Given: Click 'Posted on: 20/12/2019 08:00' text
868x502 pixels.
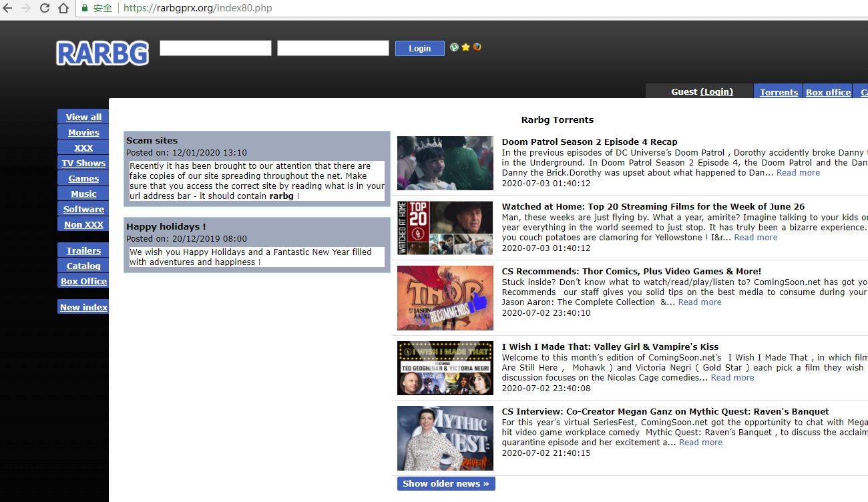Looking at the screenshot, I should (x=186, y=238).
